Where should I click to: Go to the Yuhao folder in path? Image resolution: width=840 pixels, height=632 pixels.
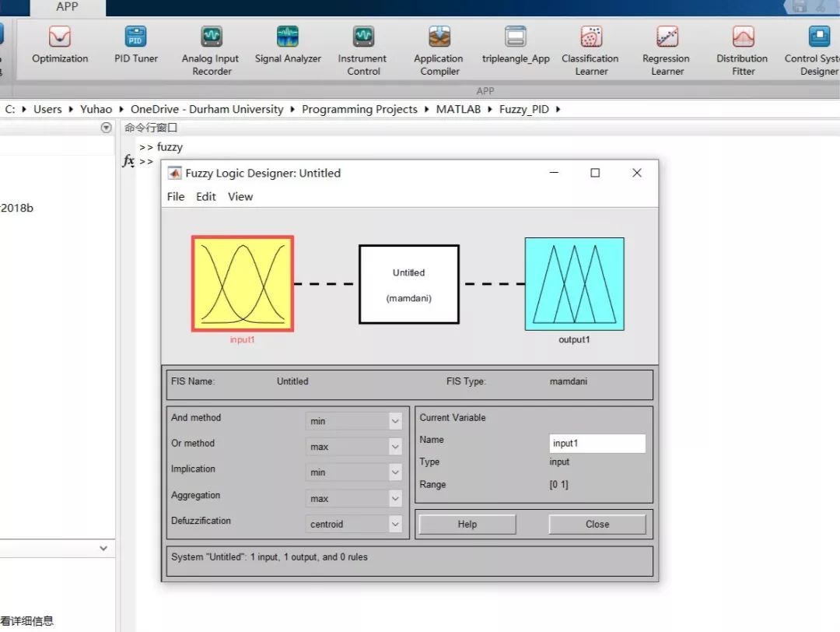96,109
